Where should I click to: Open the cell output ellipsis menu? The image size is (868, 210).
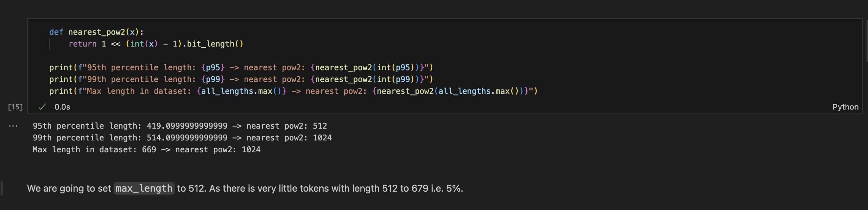[x=13, y=126]
